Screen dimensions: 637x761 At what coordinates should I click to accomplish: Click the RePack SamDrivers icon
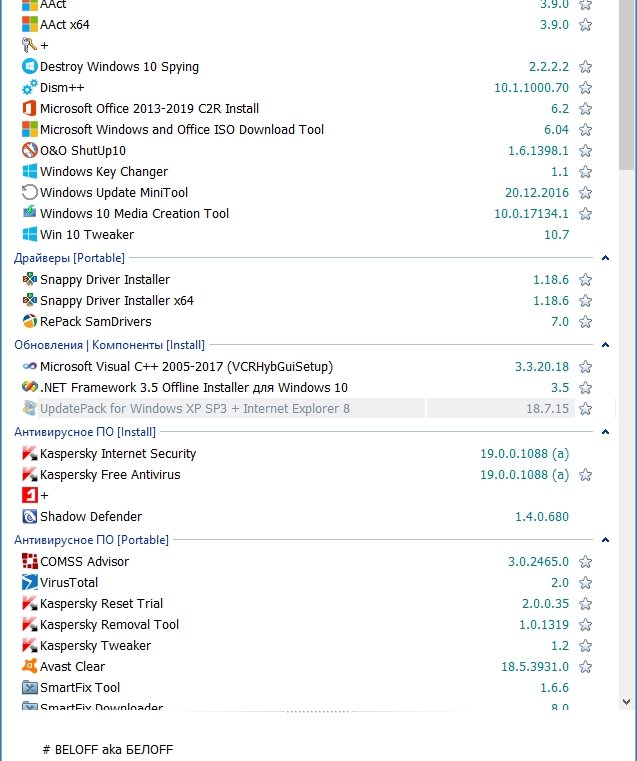pos(30,321)
